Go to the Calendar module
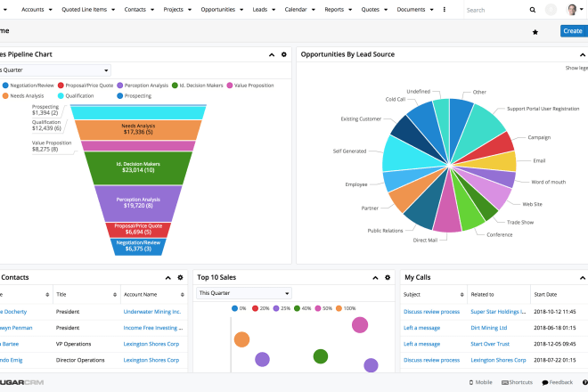The height and width of the screenshot is (392, 588). point(296,10)
